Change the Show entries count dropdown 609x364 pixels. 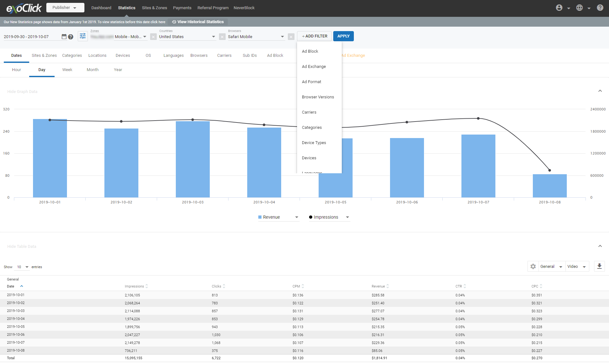click(x=22, y=267)
